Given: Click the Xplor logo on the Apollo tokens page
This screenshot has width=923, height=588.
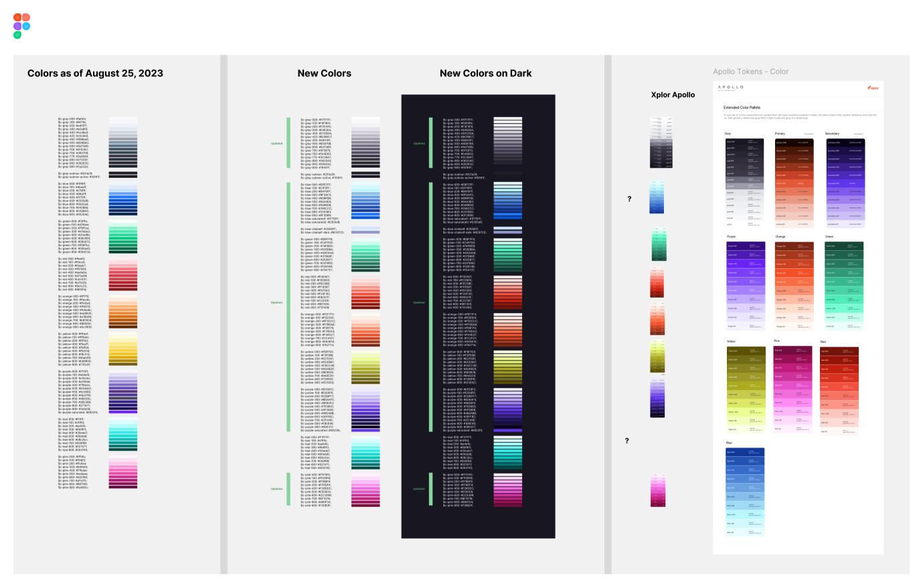Looking at the screenshot, I should tap(873, 88).
